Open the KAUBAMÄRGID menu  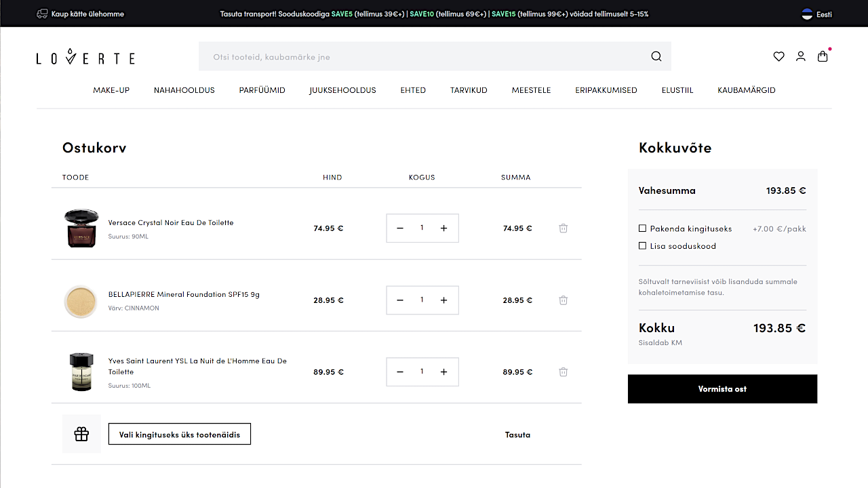click(747, 90)
